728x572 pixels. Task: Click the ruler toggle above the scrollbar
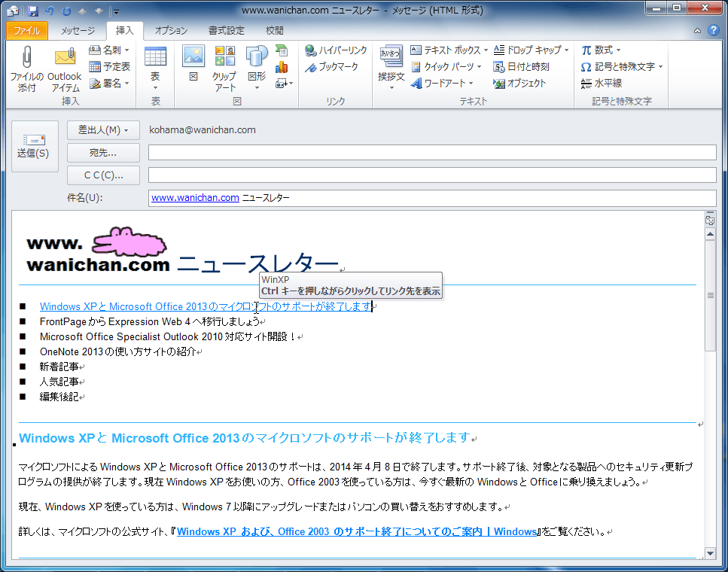pos(710,220)
